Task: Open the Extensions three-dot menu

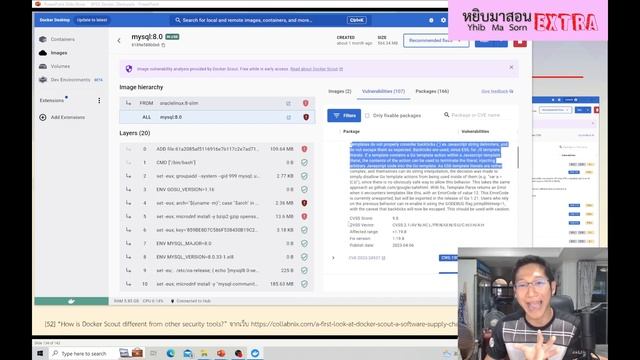Action: coord(99,100)
